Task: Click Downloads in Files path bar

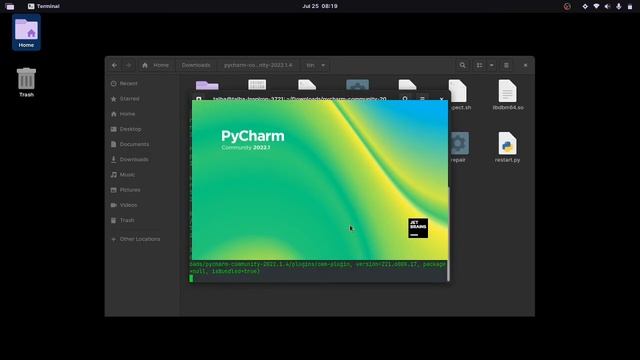Action: pyautogui.click(x=196, y=65)
